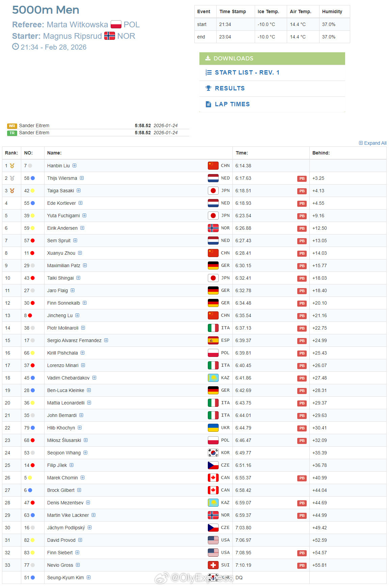Click the DQ result for Seung-Kyum Kim
The image size is (389, 588).
(239, 578)
